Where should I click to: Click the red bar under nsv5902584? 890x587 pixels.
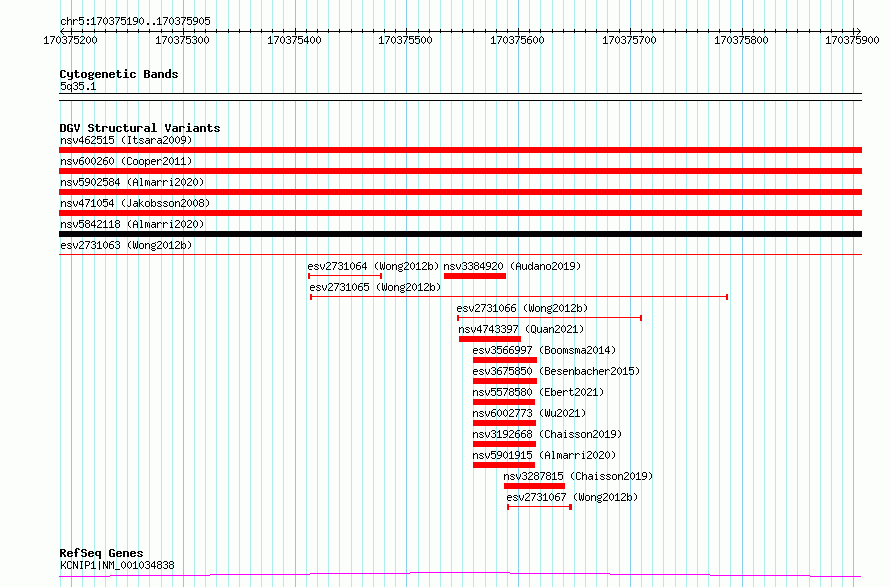point(460,192)
